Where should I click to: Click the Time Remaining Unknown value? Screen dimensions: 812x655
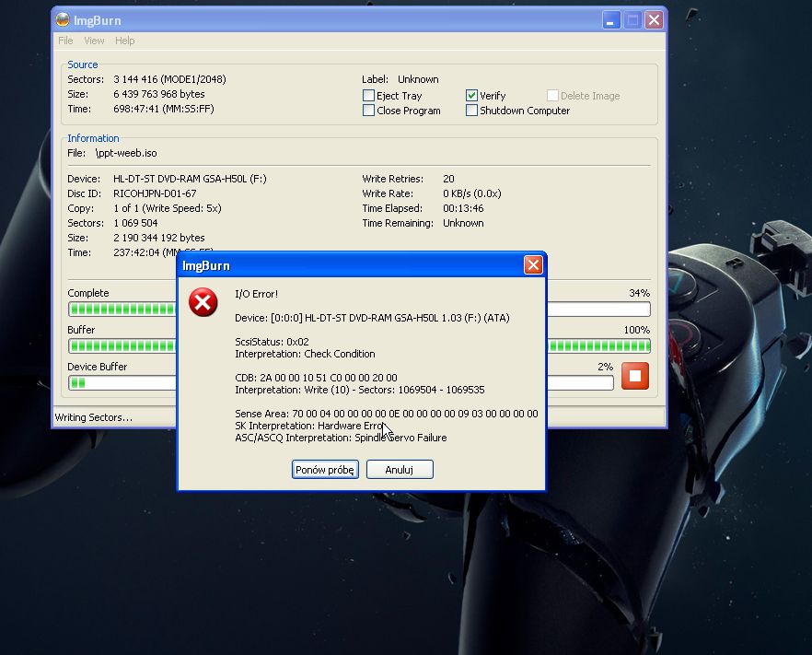point(463,223)
